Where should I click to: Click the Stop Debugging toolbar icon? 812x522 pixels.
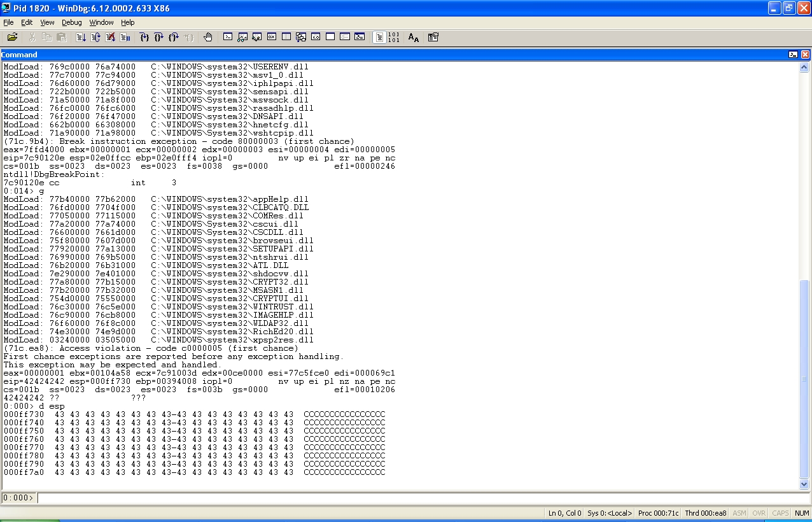coord(110,38)
